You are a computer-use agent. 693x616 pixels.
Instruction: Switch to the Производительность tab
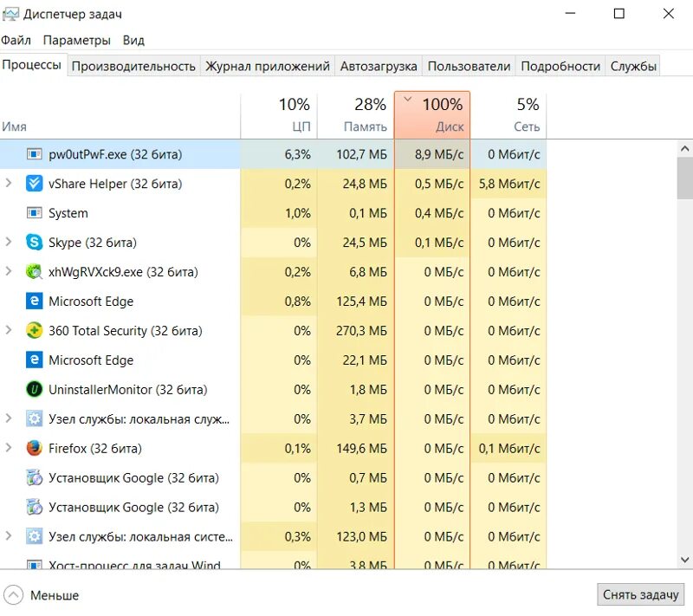coord(133,66)
